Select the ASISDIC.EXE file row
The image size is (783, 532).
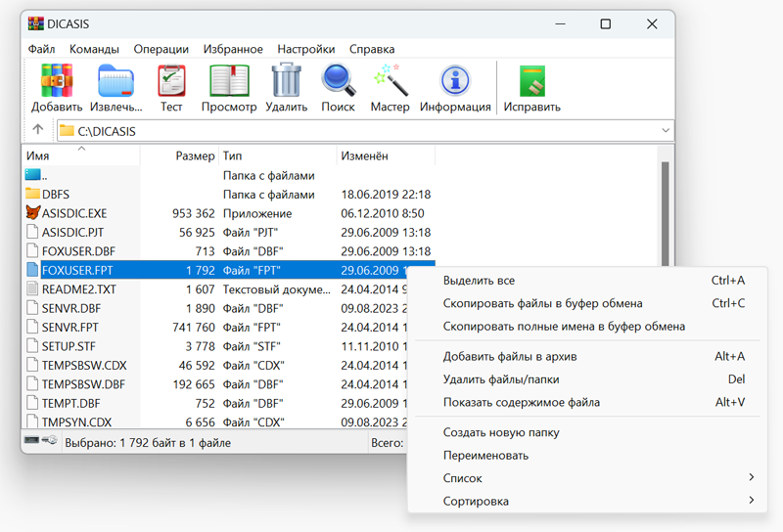click(74, 213)
